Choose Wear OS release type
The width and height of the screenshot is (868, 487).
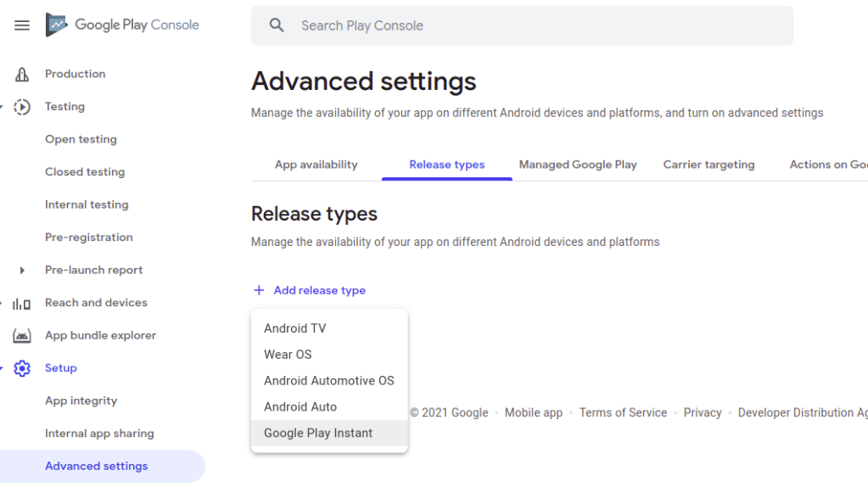click(x=288, y=355)
